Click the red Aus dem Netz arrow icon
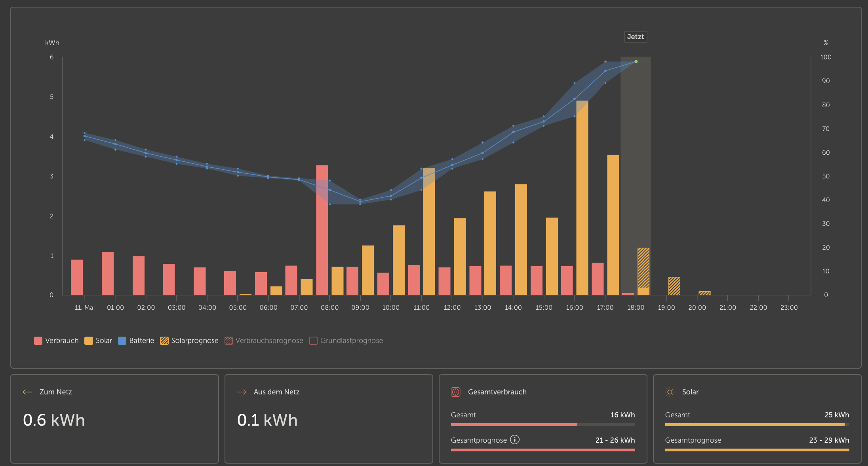 coord(242,392)
